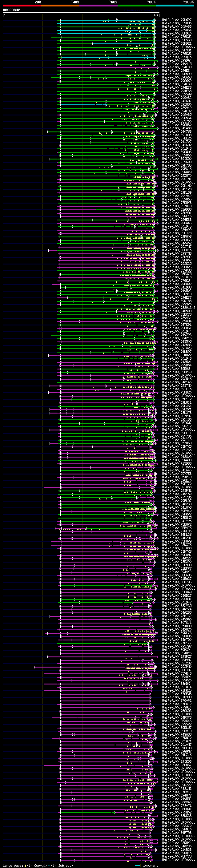Image resolution: width=197 pixels, height=868 pixels.
Task: Click the purple ~60% identity legend segment
Action: coord(98,6)
